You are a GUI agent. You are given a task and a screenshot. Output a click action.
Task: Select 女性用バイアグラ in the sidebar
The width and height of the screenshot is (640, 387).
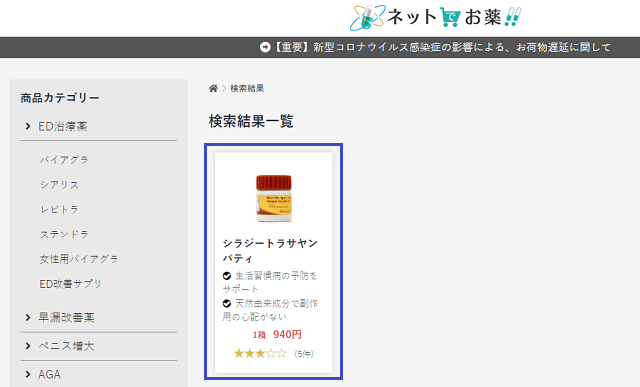pos(79,259)
